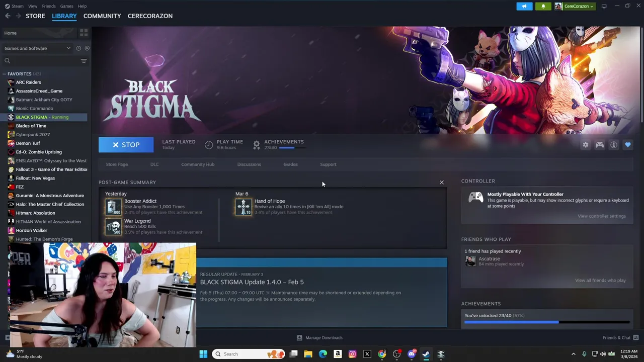Viewport: 644px width, 362px height.
Task: Click View controller settings link
Action: [x=601, y=216]
